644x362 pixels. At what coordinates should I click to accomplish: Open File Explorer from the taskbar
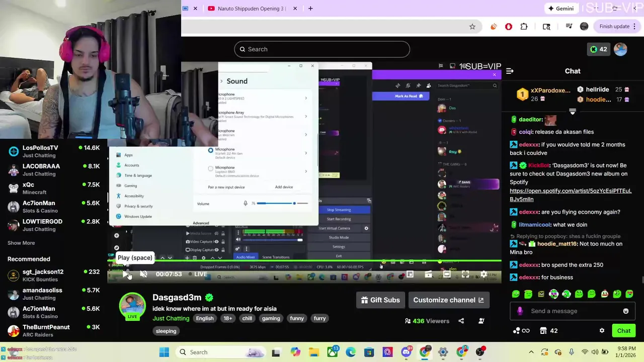pos(314,352)
